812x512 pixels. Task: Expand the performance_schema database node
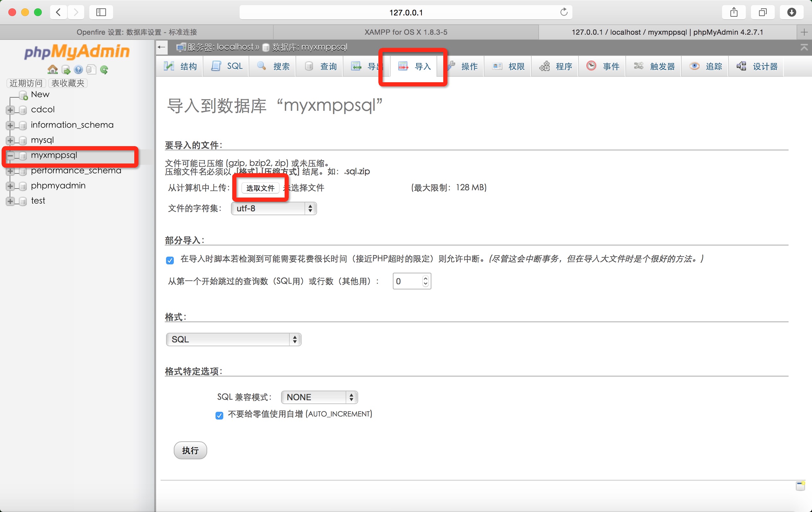(10, 171)
